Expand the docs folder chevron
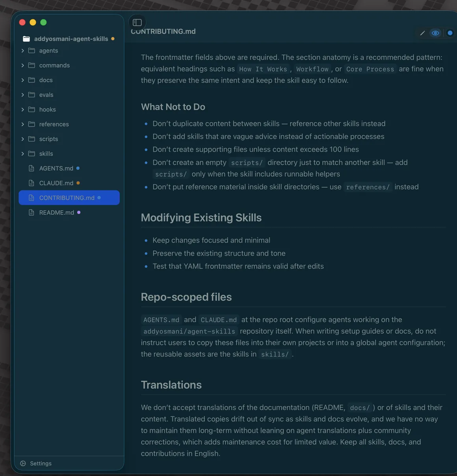This screenshot has width=457, height=476. click(x=22, y=80)
